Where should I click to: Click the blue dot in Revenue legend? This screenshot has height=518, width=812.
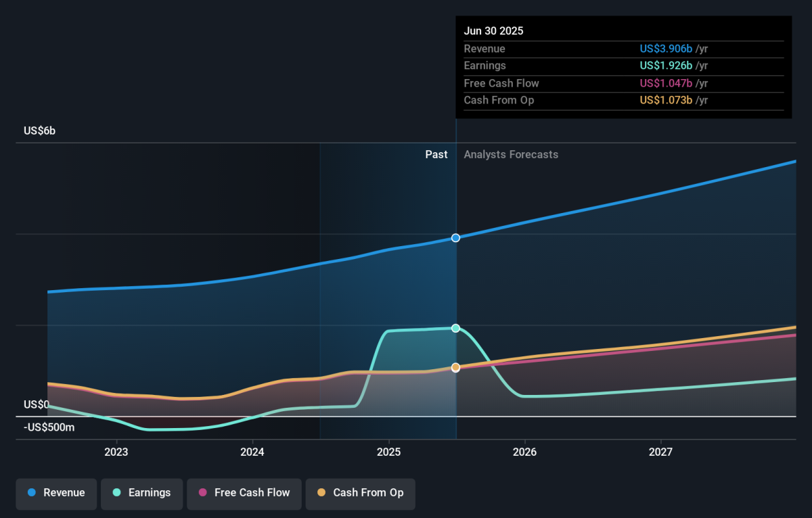pos(32,493)
